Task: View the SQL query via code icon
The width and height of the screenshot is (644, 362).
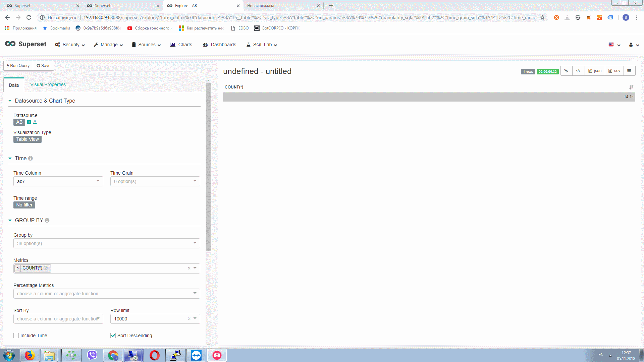Action: point(578,71)
